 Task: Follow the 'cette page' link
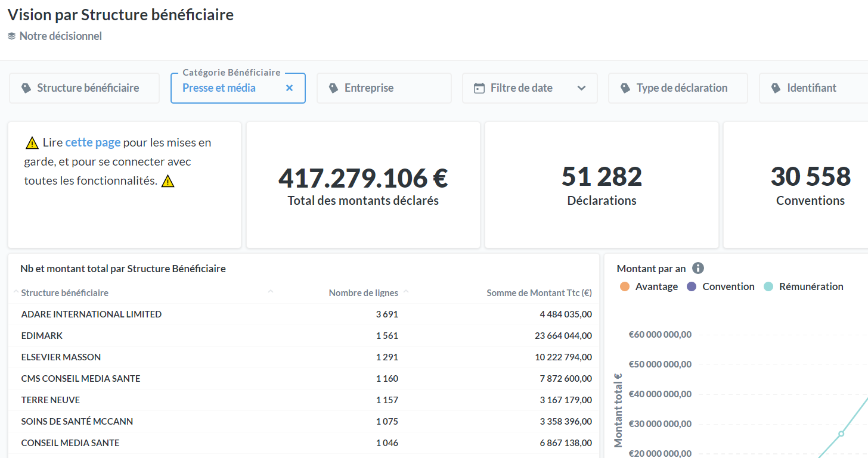point(92,142)
